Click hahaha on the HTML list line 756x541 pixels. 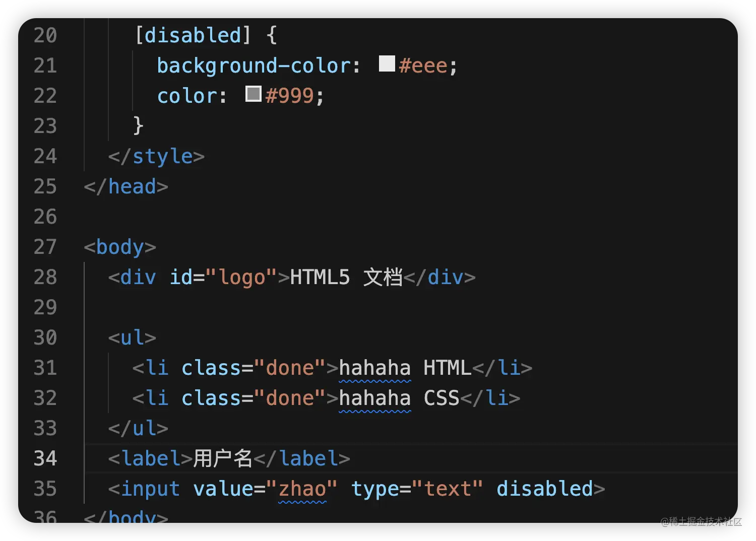(375, 368)
